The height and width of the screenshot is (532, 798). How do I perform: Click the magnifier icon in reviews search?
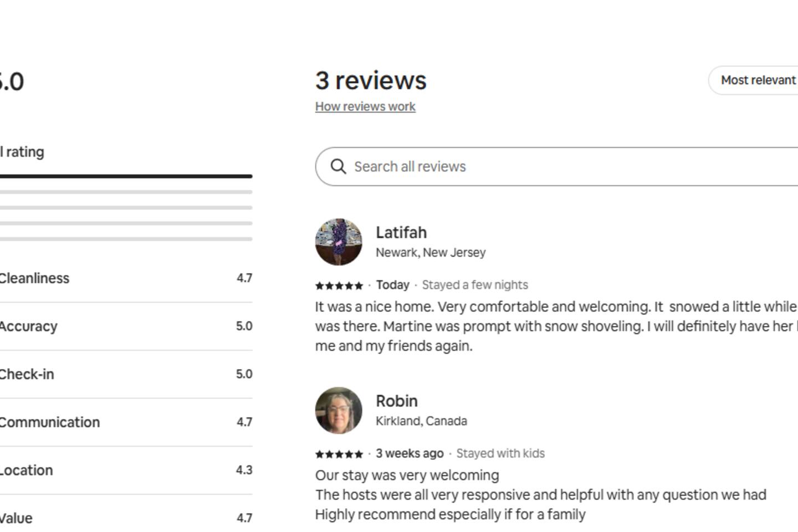[338, 166]
